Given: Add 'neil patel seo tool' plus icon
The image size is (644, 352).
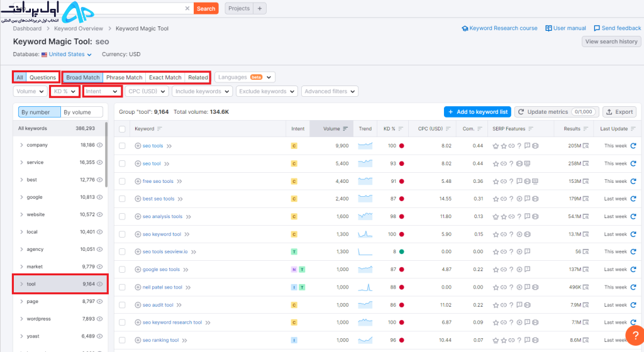Looking at the screenshot, I should click(138, 287).
